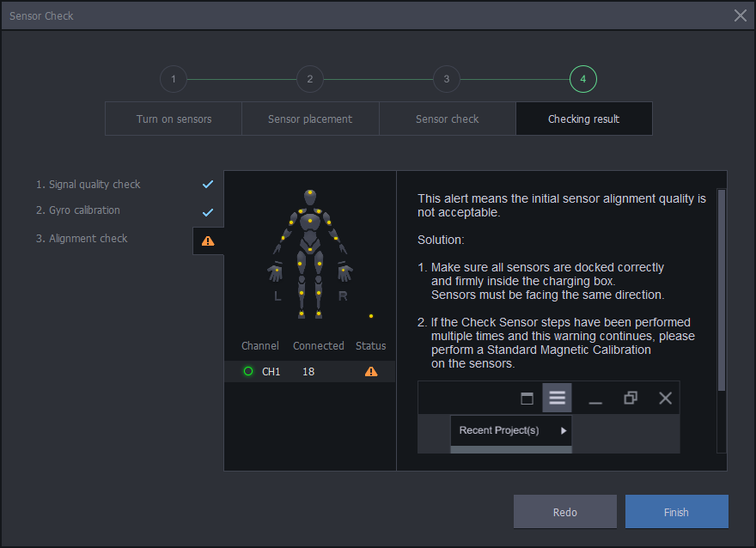756x548 pixels.
Task: Click the Recent Project(s) submenu arrow
Action: pos(564,430)
